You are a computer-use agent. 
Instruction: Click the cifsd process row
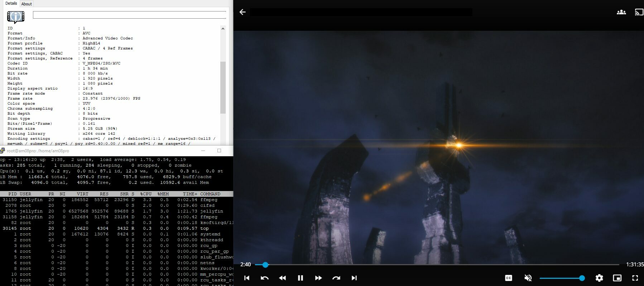click(x=116, y=205)
